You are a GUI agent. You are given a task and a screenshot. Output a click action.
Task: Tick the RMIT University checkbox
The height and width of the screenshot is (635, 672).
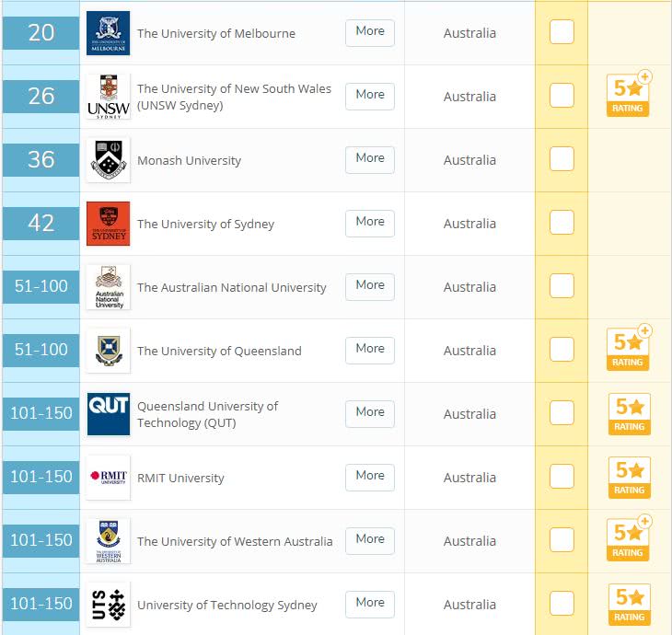tap(562, 476)
